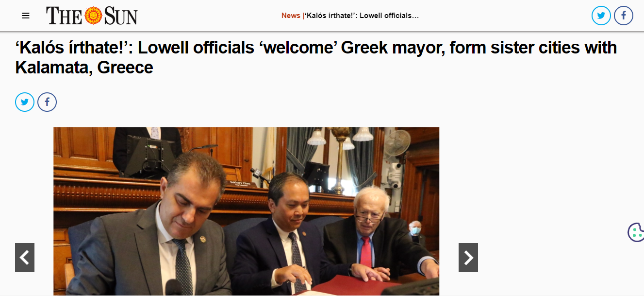The width and height of the screenshot is (644, 296).
Task: Share on Facebook from the sticky header
Action: point(624,16)
